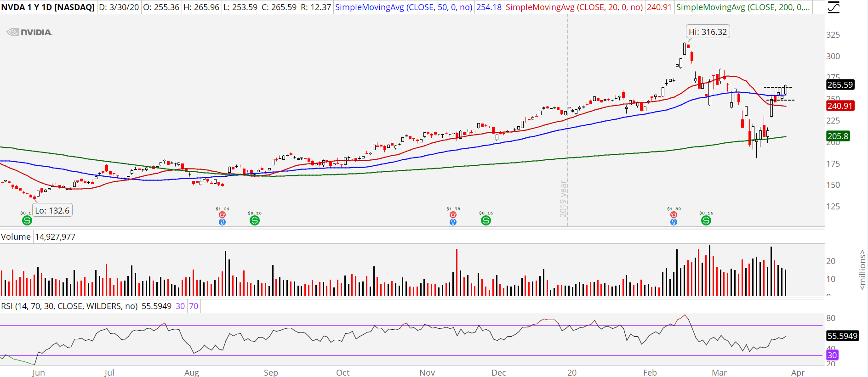Click the blue lightbulb icon below $1.89

(x=674, y=222)
